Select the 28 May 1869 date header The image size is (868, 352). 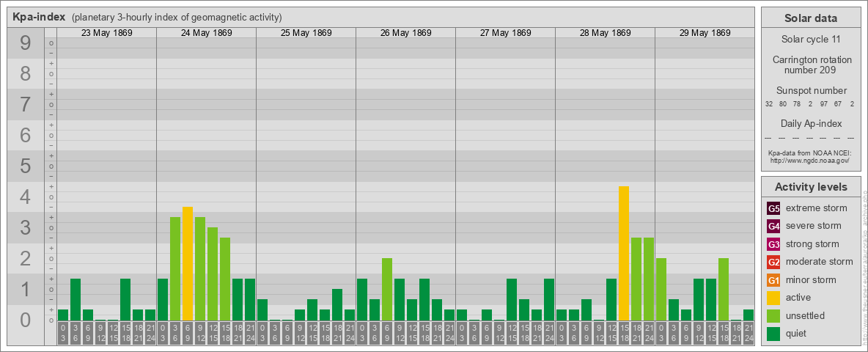pos(605,33)
